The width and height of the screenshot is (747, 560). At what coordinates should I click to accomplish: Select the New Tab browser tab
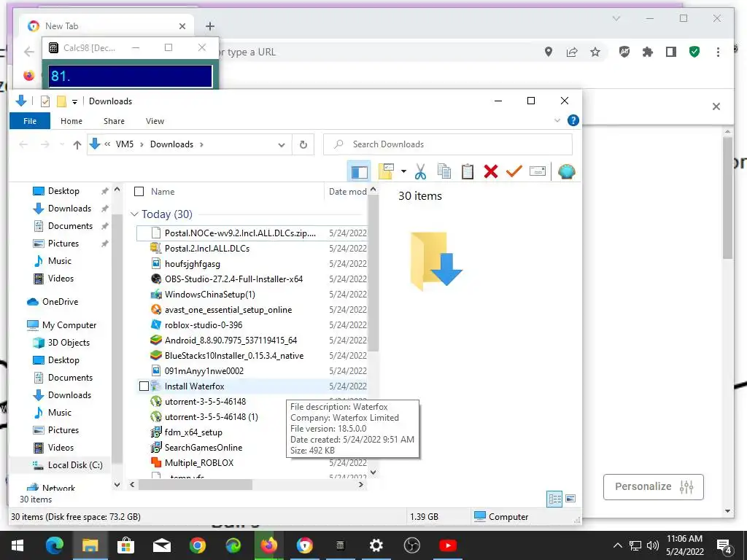pyautogui.click(x=107, y=26)
